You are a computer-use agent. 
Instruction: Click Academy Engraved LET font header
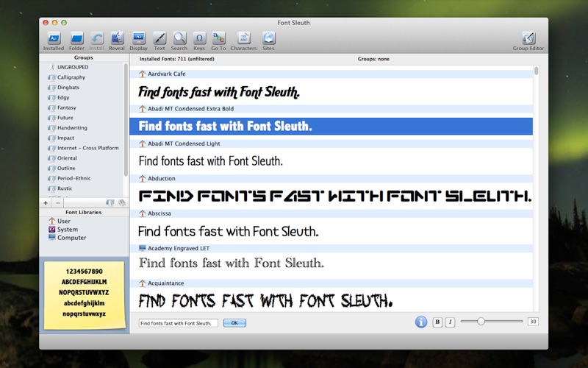coord(331,249)
